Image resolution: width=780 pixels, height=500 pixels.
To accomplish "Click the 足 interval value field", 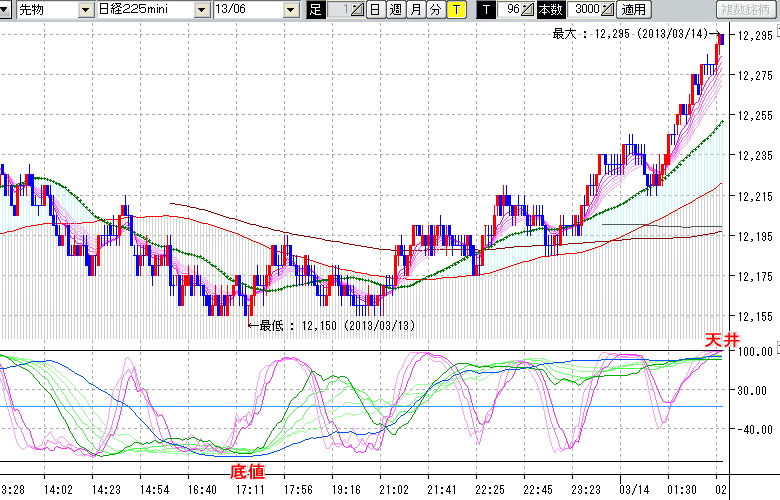I will pyautogui.click(x=338, y=10).
